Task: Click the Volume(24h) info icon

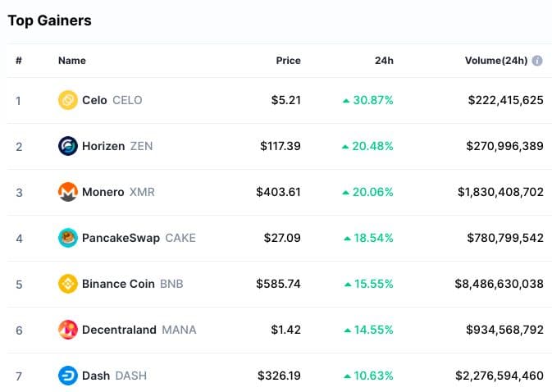Action: pos(537,61)
